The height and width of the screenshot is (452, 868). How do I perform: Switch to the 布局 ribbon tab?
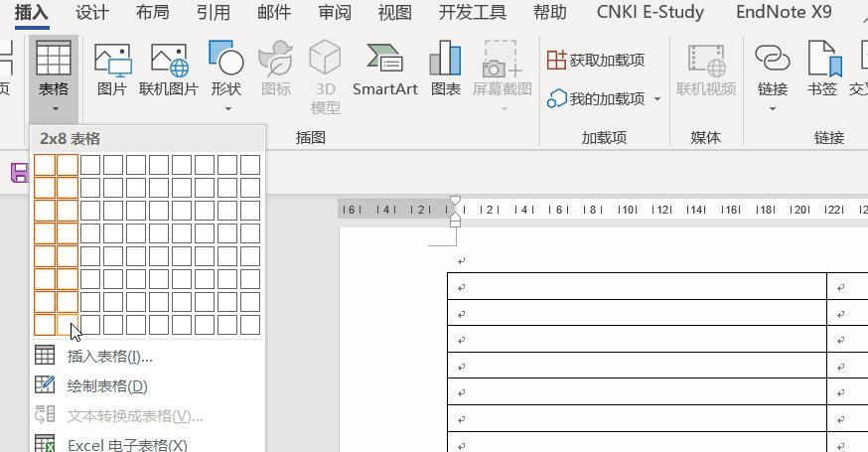(x=152, y=12)
